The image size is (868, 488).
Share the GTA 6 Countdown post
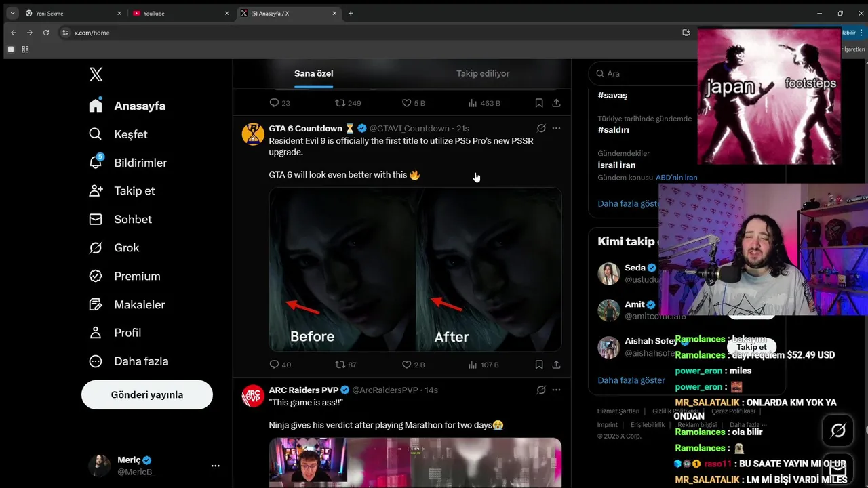[x=556, y=365]
